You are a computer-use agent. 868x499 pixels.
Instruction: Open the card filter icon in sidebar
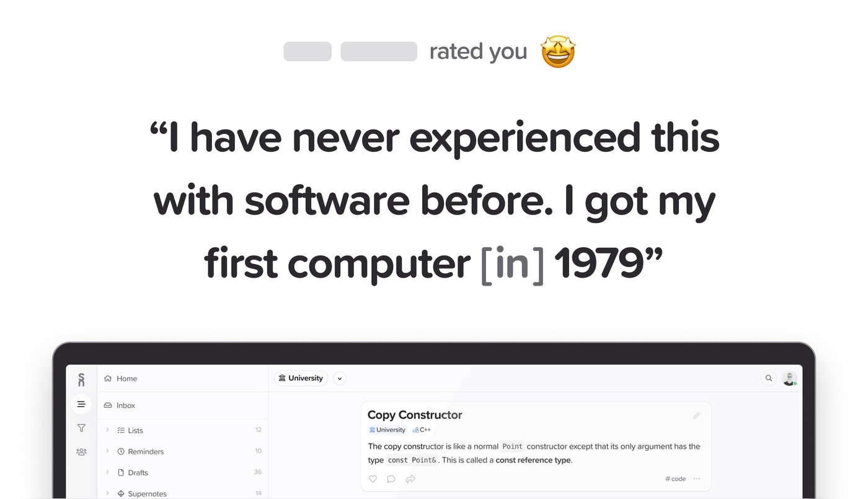click(81, 428)
